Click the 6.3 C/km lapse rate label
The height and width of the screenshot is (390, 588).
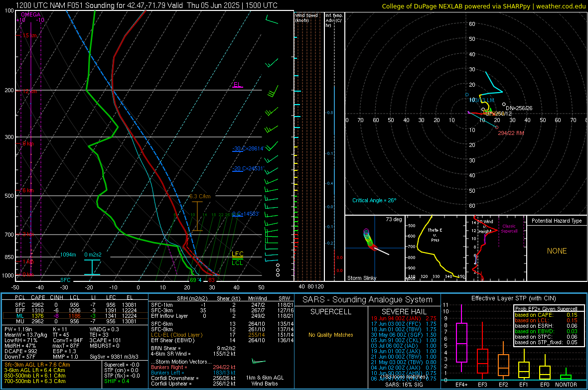200,197
